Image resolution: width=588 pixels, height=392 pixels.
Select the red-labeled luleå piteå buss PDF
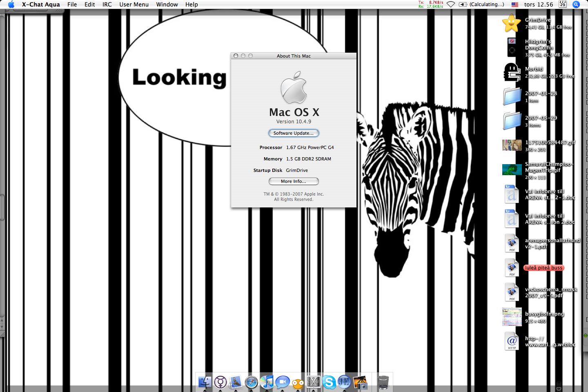(512, 267)
